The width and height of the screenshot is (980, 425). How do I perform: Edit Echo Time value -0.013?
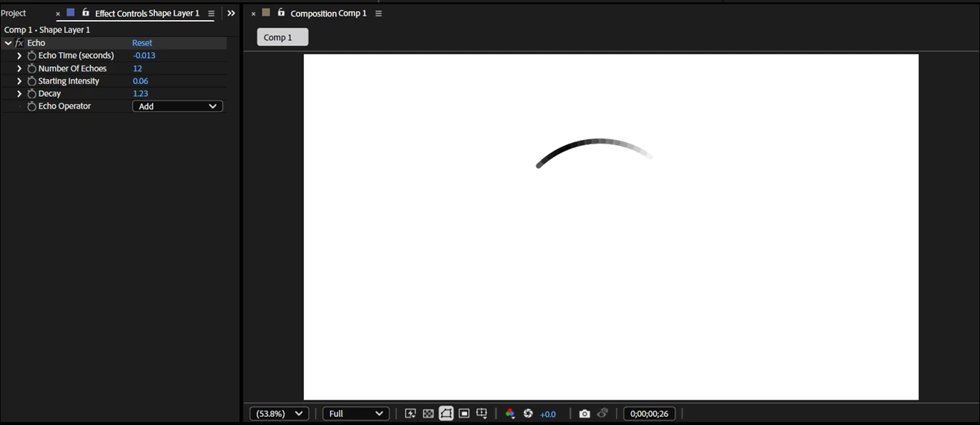click(144, 56)
